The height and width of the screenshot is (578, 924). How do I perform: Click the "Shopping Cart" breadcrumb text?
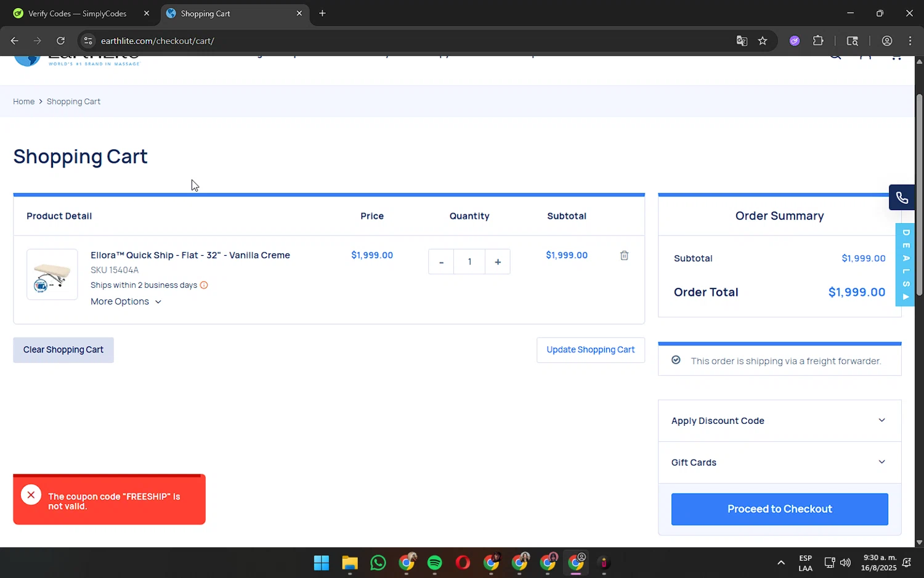pyautogui.click(x=73, y=102)
